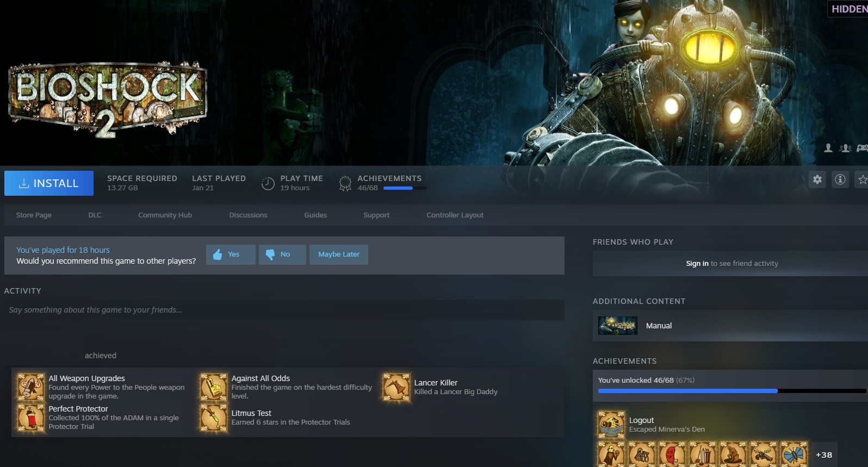Click the Litmus Test achievement icon
The height and width of the screenshot is (467, 868).
(x=214, y=418)
